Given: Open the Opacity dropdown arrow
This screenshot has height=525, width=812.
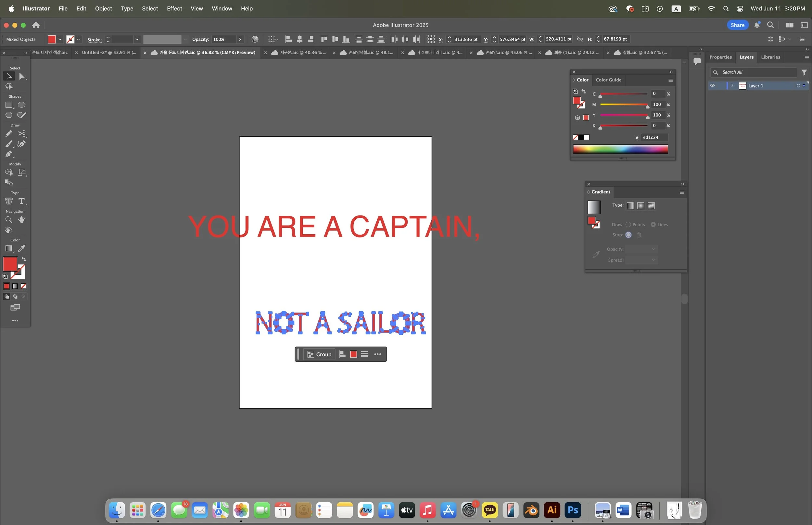Looking at the screenshot, I should click(240, 39).
